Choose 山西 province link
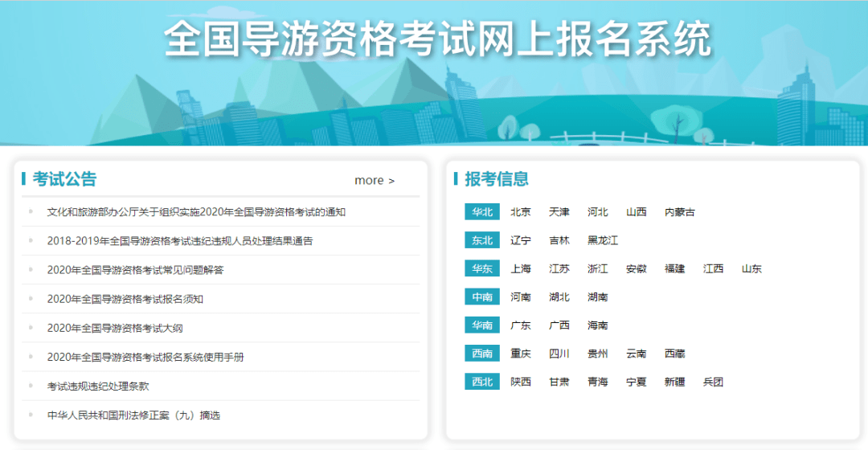The height and width of the screenshot is (450, 868). [x=636, y=212]
